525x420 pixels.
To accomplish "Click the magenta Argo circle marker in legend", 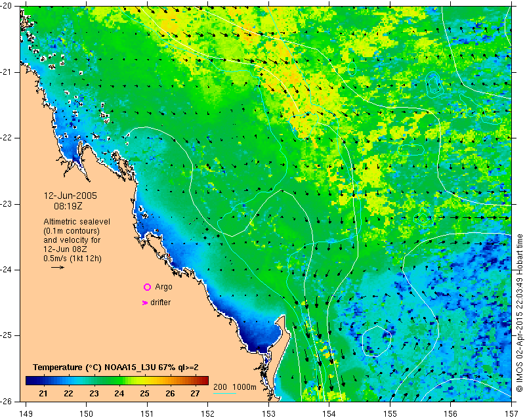I will point(147,287).
